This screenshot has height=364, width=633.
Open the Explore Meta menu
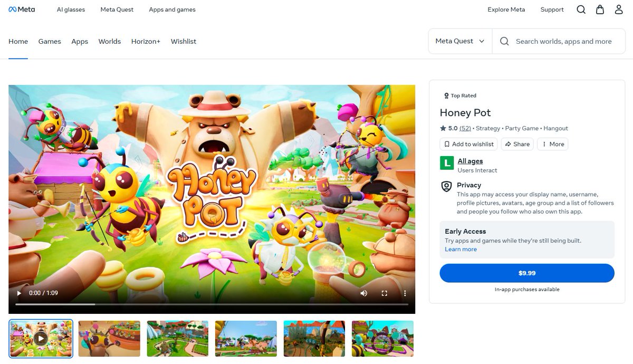(x=506, y=9)
